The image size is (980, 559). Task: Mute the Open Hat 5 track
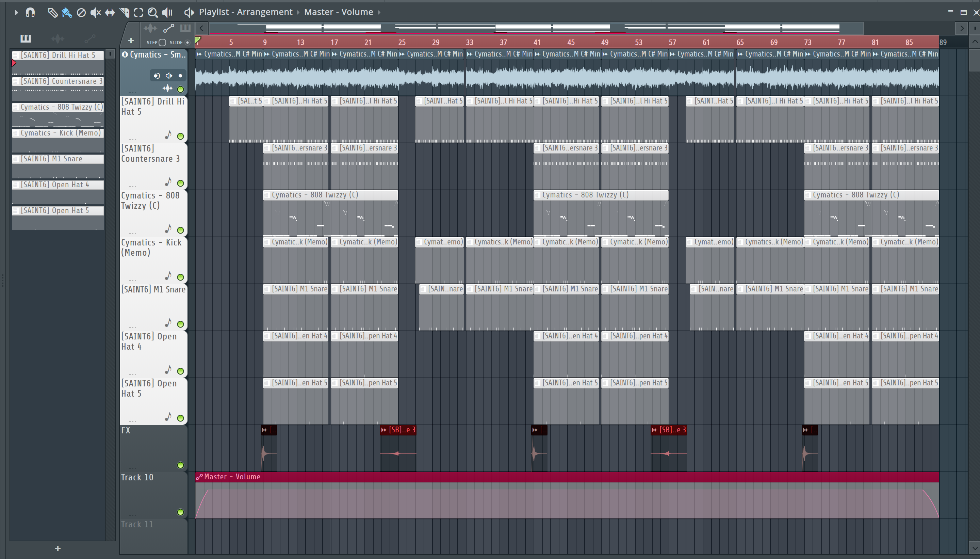pyautogui.click(x=180, y=418)
